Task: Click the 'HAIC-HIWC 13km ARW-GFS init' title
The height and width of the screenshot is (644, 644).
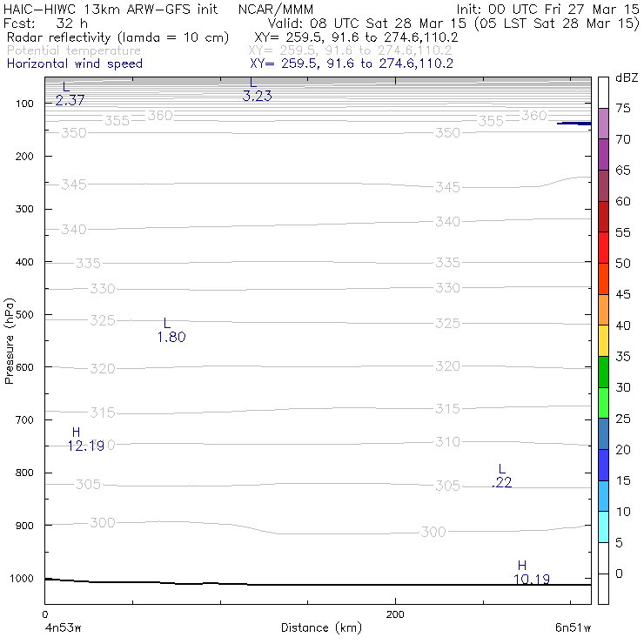Action: pyautogui.click(x=111, y=9)
